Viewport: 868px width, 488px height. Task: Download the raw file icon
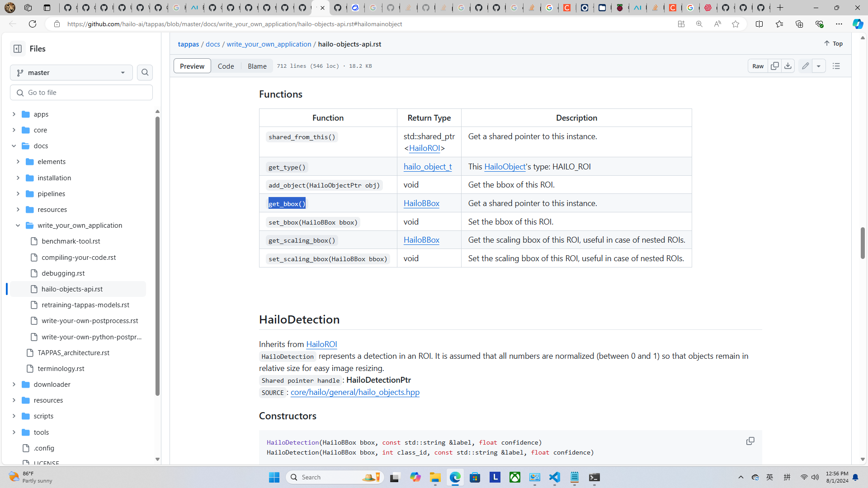pos(788,66)
